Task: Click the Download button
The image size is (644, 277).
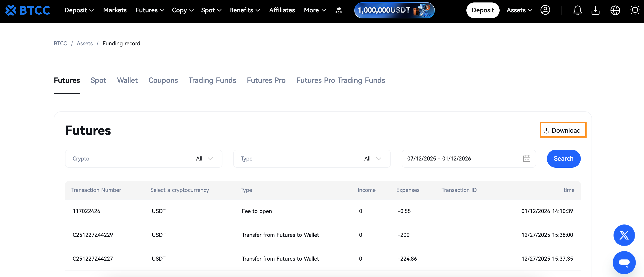Action: [x=563, y=130]
